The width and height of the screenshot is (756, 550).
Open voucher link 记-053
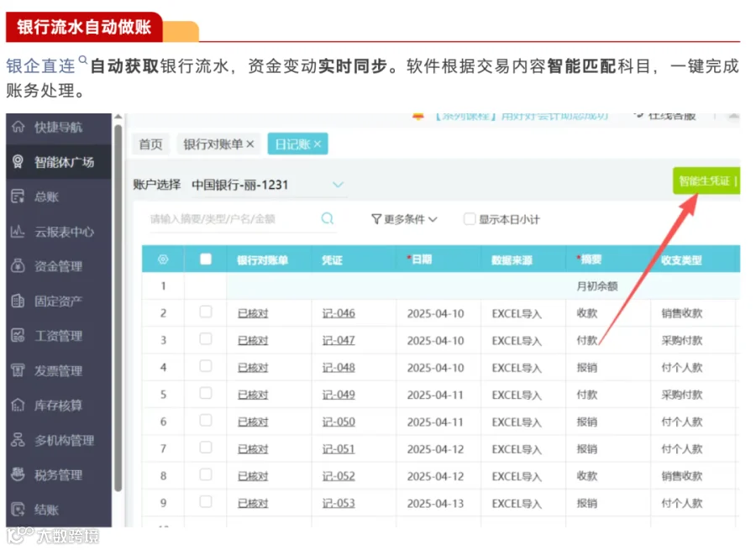pyautogui.click(x=339, y=503)
